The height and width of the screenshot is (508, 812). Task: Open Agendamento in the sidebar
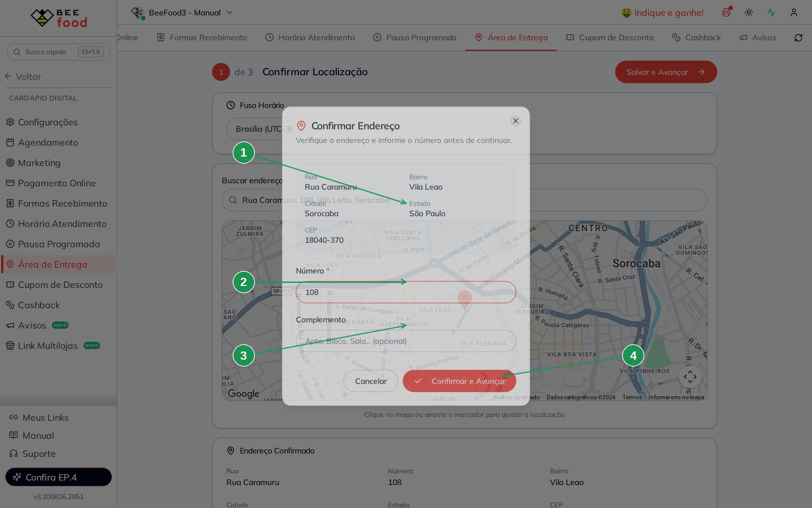pyautogui.click(x=58, y=143)
